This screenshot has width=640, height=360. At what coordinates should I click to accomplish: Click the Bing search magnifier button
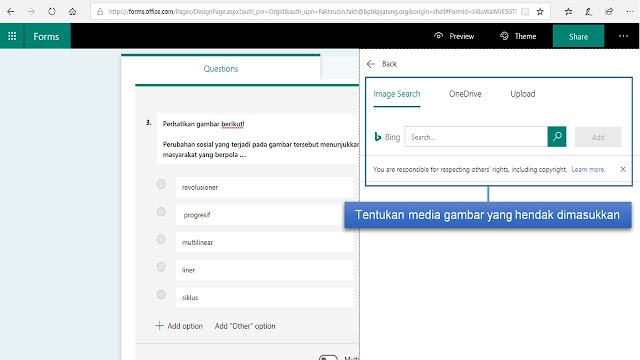557,137
